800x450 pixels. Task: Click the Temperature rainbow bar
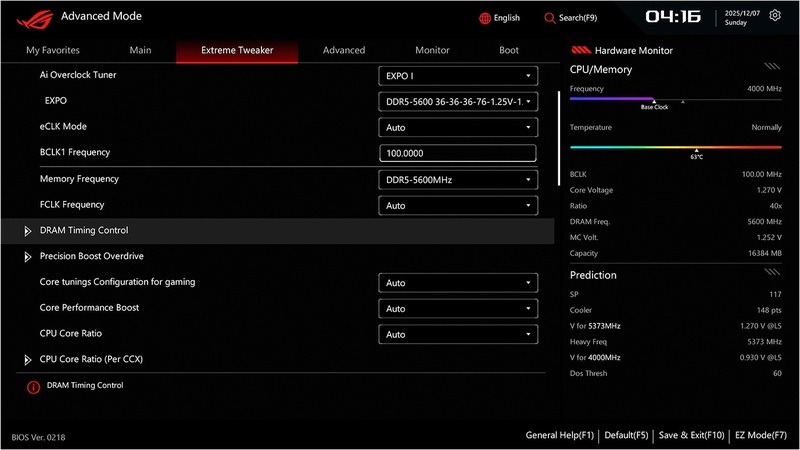676,147
